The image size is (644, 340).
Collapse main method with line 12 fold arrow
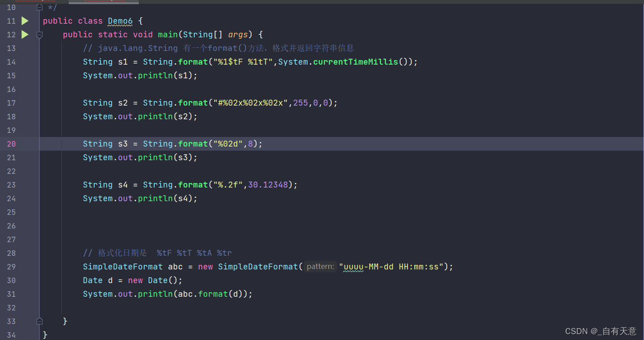pyautogui.click(x=39, y=34)
